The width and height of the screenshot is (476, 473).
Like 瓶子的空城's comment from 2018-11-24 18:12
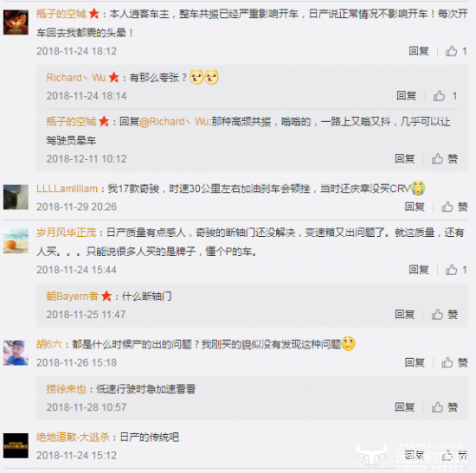[451, 51]
